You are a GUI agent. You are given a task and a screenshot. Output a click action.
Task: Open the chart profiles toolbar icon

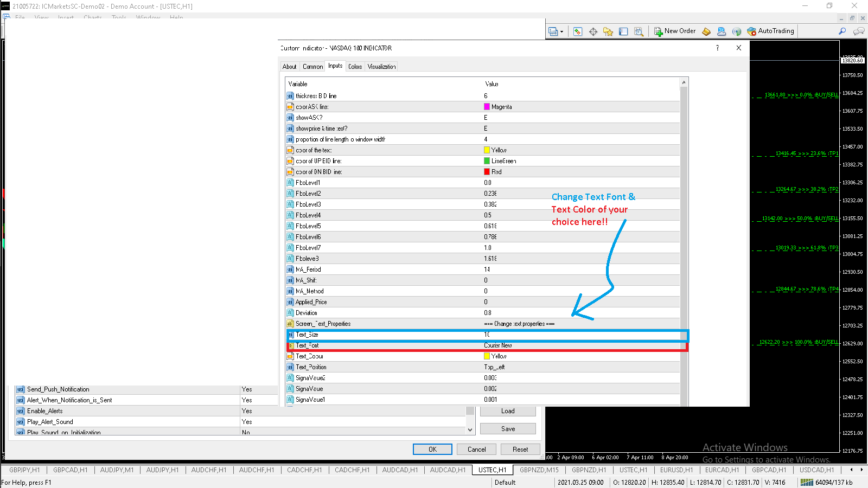click(x=553, y=31)
